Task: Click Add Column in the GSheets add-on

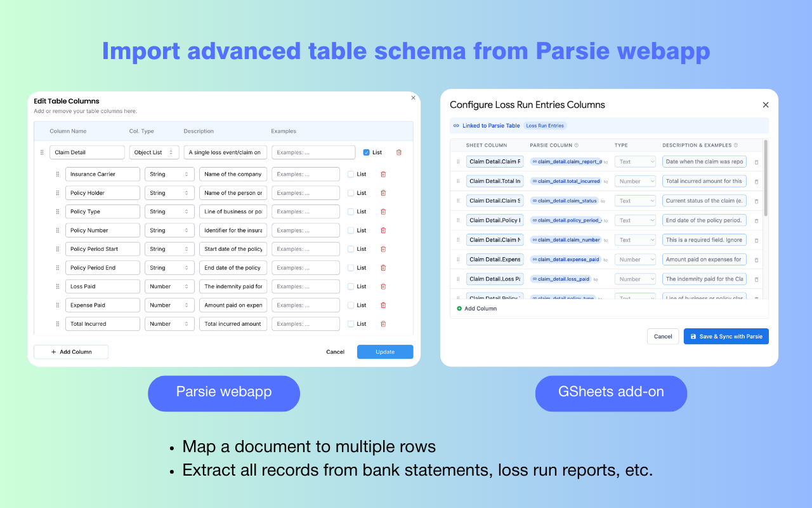Action: (477, 309)
